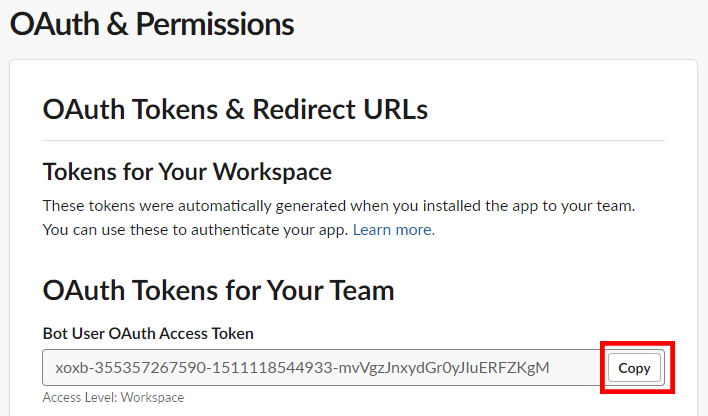This screenshot has width=708, height=416.
Task: Click inside the Bot User OAuth token field
Action: tap(320, 368)
